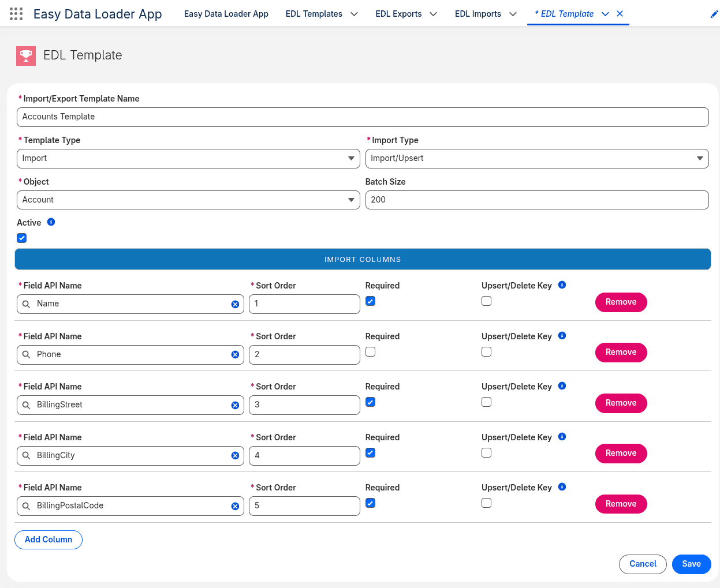Go to Easy Data Loader App tab
720x588 pixels.
(x=226, y=14)
